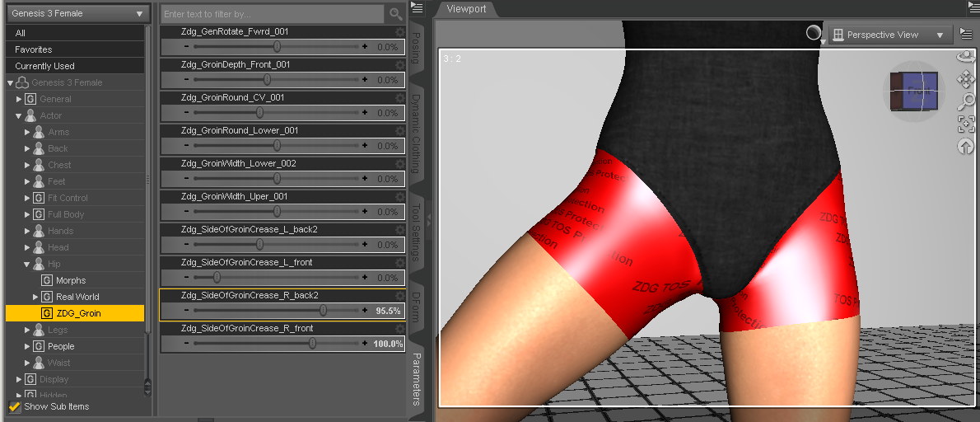Click the Zdg_SideOfGroinCrease_L_front slider handle
This screenshot has height=422, width=980.
pyautogui.click(x=217, y=277)
